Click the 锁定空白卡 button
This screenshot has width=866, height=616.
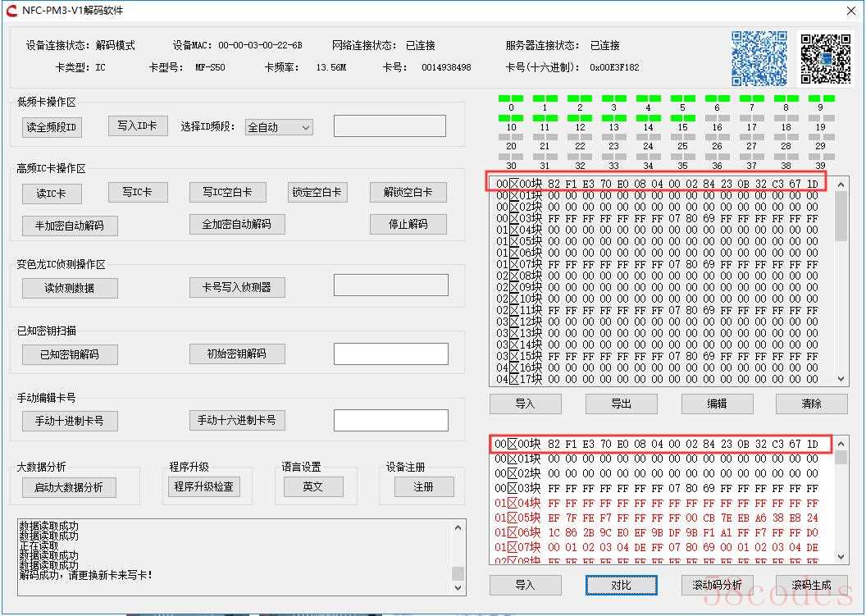(317, 192)
